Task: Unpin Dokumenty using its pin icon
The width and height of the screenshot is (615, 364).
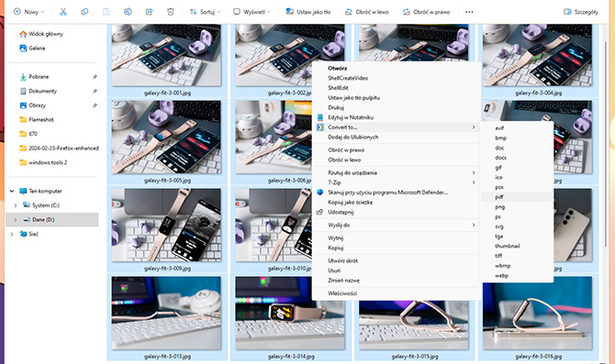Action: tap(95, 91)
